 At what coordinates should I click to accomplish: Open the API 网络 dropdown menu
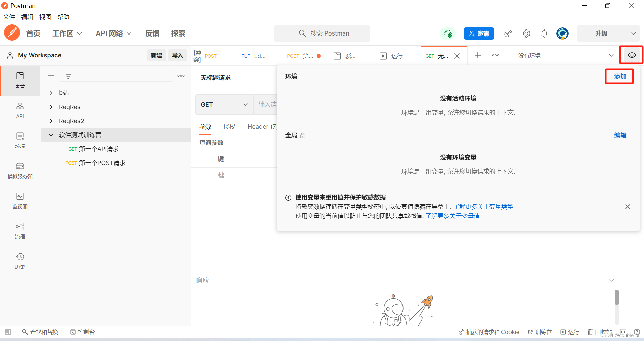(x=113, y=33)
